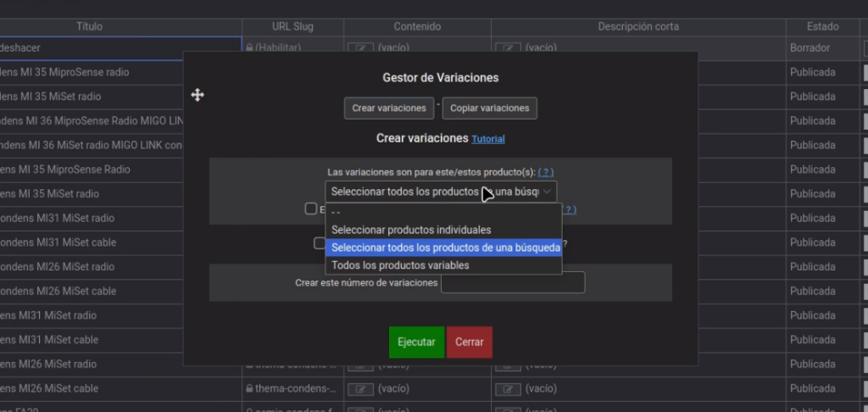Switch to Copiar variaciones

489,108
